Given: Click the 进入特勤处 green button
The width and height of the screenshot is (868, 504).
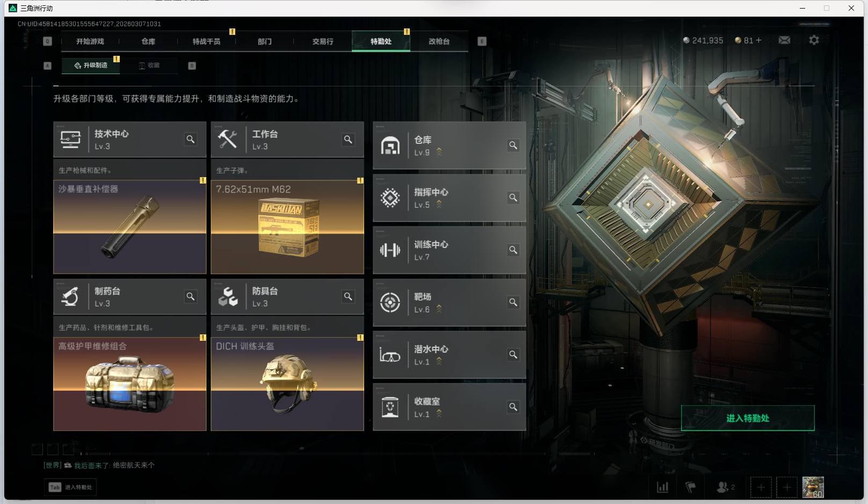Looking at the screenshot, I should [748, 418].
